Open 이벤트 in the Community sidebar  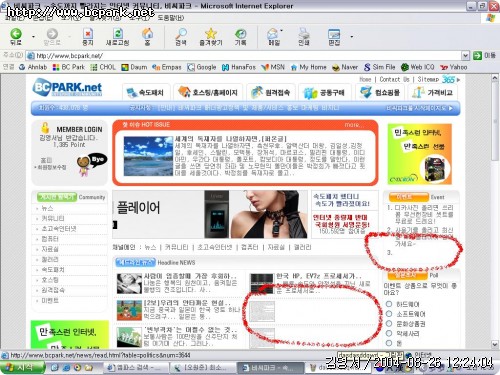(50, 301)
